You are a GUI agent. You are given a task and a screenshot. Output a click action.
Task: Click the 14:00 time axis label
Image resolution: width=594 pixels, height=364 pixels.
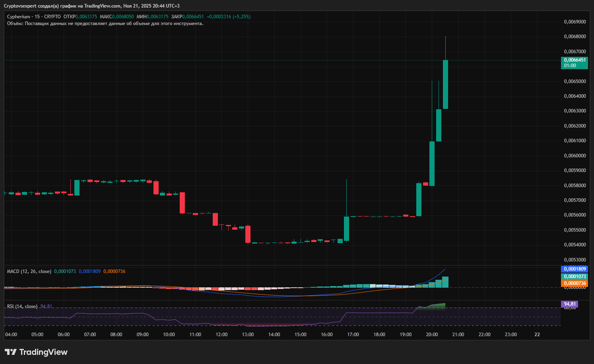pos(274,334)
